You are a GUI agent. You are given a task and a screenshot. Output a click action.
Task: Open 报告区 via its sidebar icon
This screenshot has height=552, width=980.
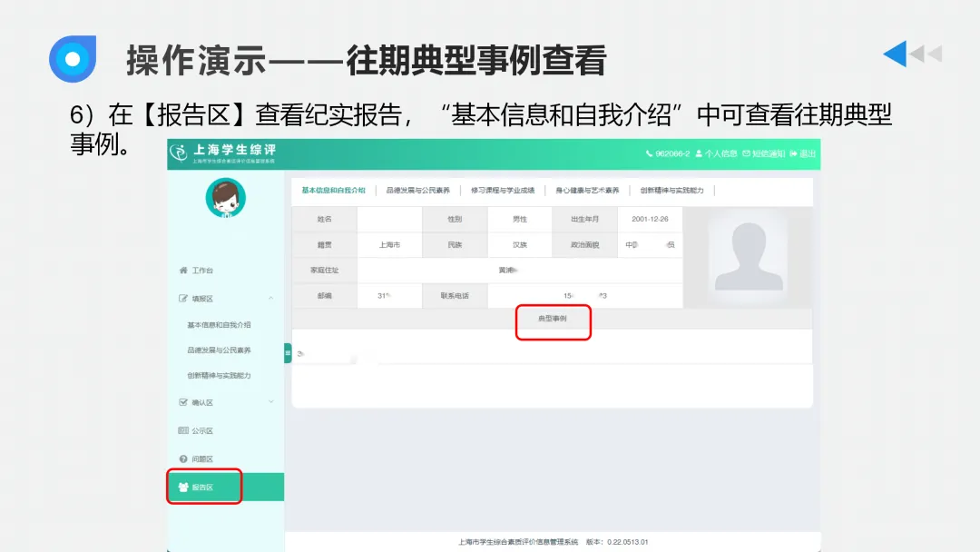[184, 487]
